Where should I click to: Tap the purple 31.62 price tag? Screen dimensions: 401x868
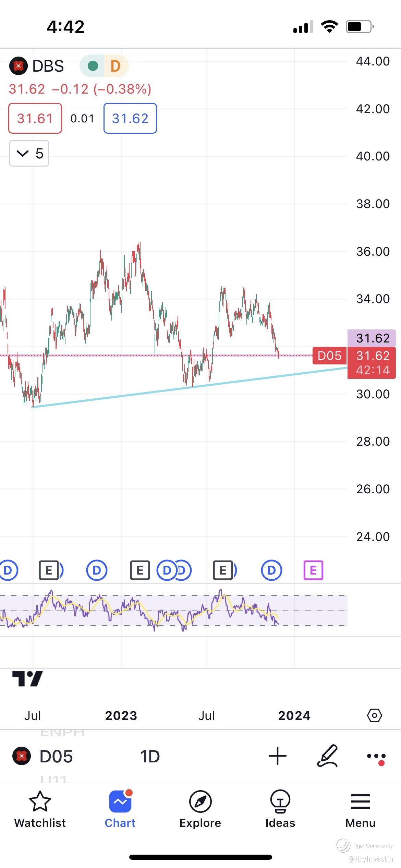tap(372, 338)
